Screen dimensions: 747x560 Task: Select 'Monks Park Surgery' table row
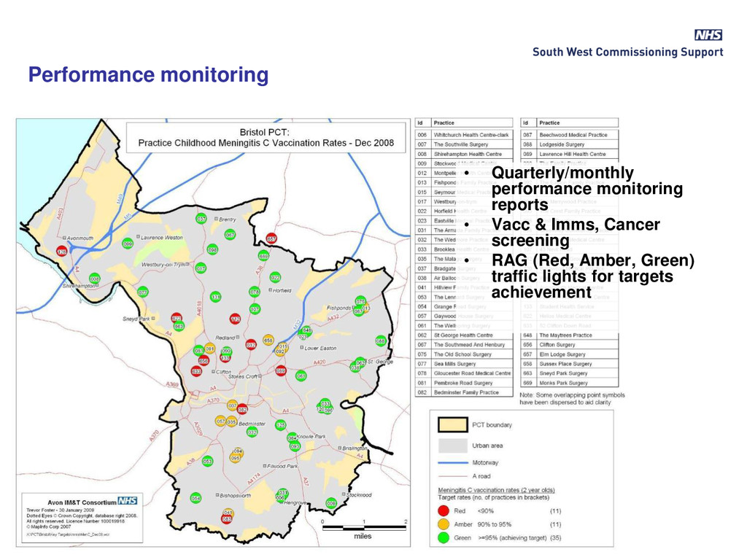click(569, 383)
